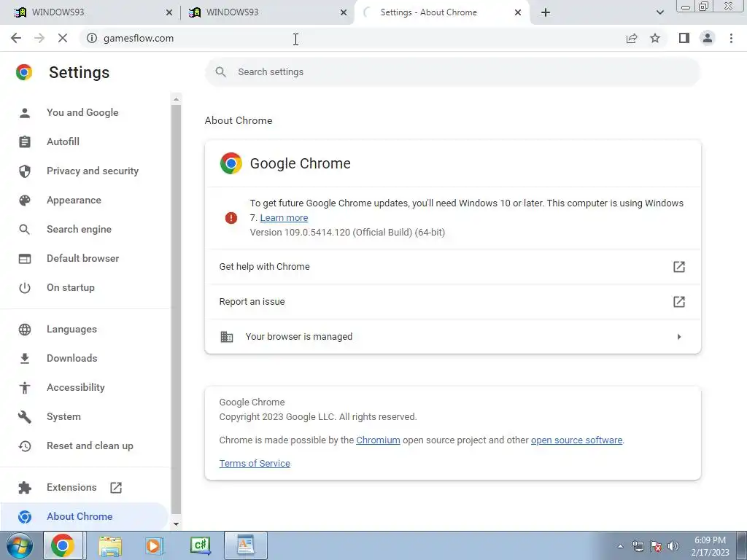Click the volume speaker tray icon
The image size is (747, 560).
coord(673,546)
